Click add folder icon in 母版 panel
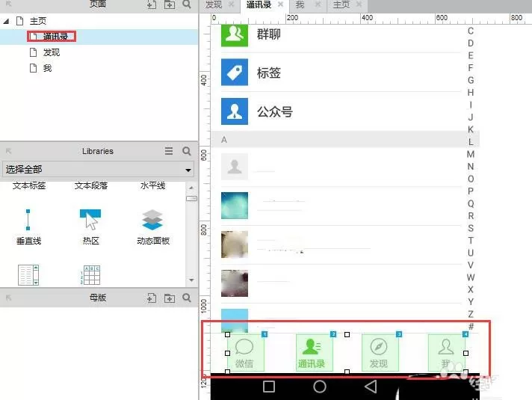Screen dimensions: 532x400 click(x=170, y=298)
